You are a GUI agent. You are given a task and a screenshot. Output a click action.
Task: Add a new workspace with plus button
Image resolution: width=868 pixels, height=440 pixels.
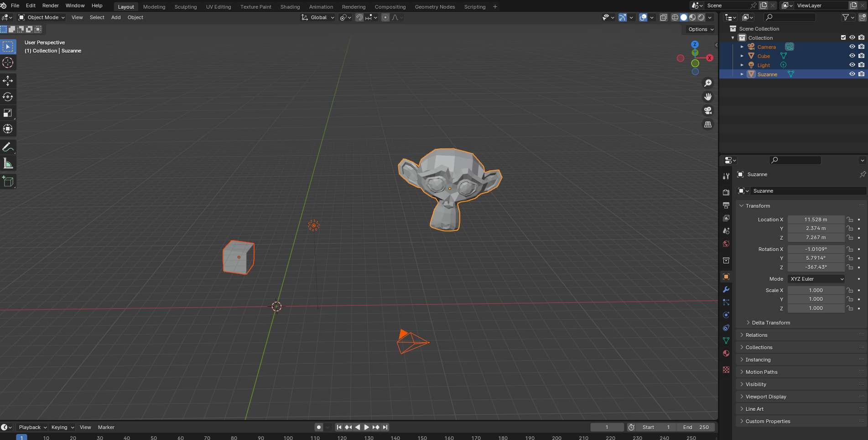pyautogui.click(x=495, y=6)
